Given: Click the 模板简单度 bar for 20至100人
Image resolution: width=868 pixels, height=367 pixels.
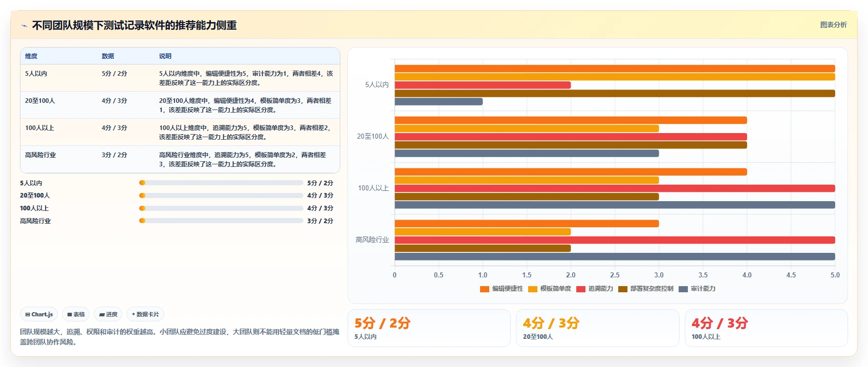Looking at the screenshot, I should point(527,128).
